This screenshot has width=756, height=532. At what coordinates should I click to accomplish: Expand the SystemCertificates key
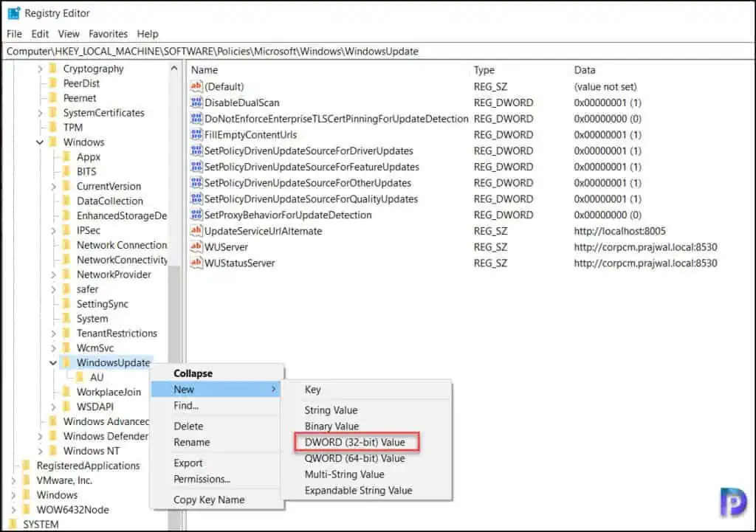point(40,113)
